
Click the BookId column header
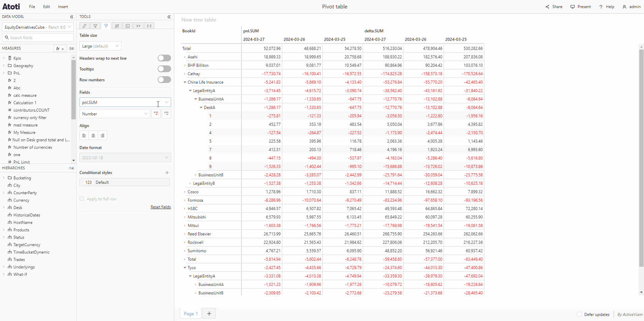tap(189, 31)
